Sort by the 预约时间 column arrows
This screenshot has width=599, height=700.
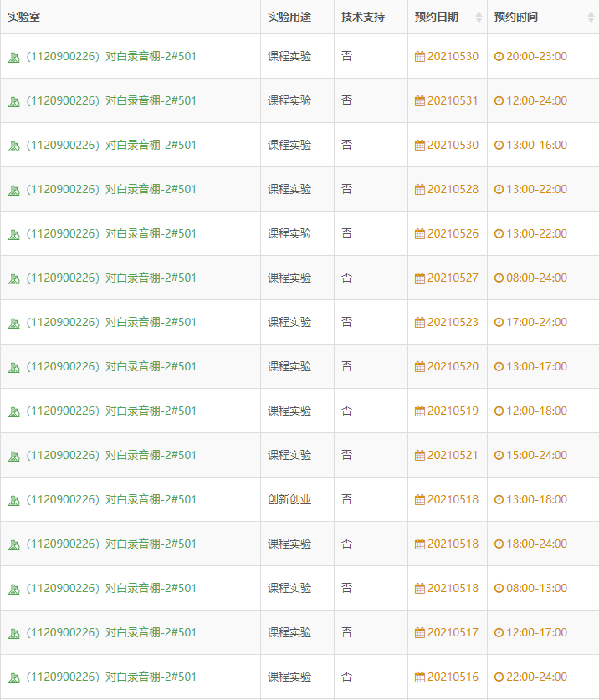[x=591, y=17]
